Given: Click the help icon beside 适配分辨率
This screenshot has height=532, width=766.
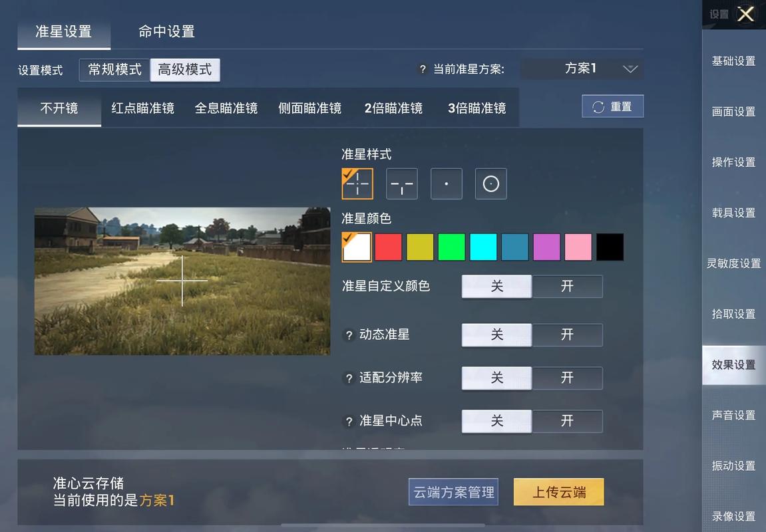Looking at the screenshot, I should pos(349,378).
